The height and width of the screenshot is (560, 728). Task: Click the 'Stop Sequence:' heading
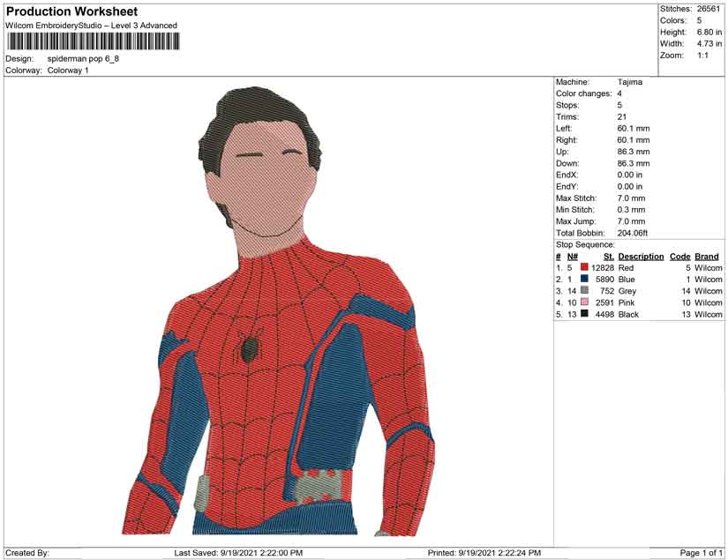585,244
